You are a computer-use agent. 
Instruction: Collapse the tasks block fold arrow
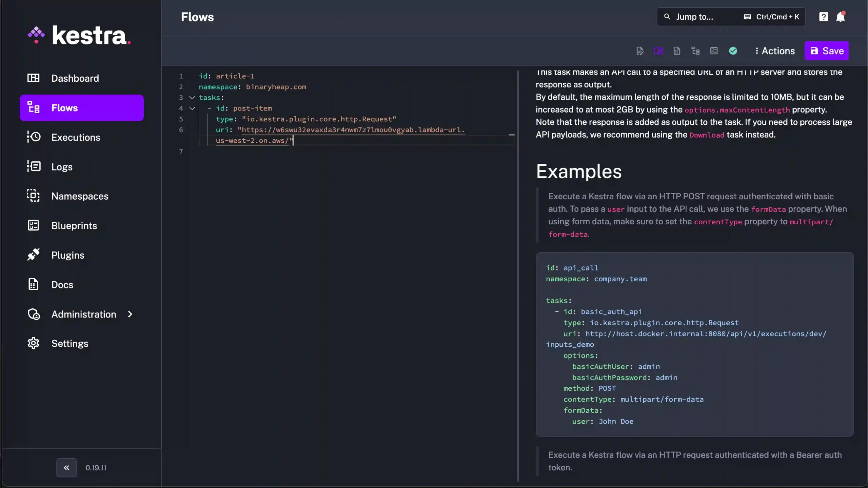(192, 98)
